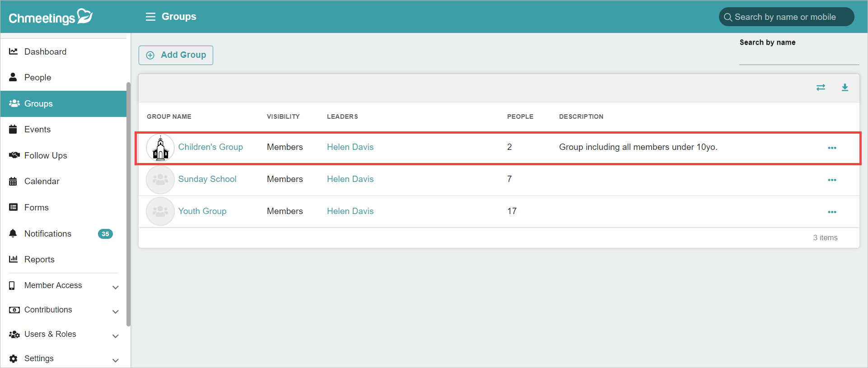Screen dimensions: 868x368
Task: Open the Children's Group link
Action: click(x=210, y=147)
